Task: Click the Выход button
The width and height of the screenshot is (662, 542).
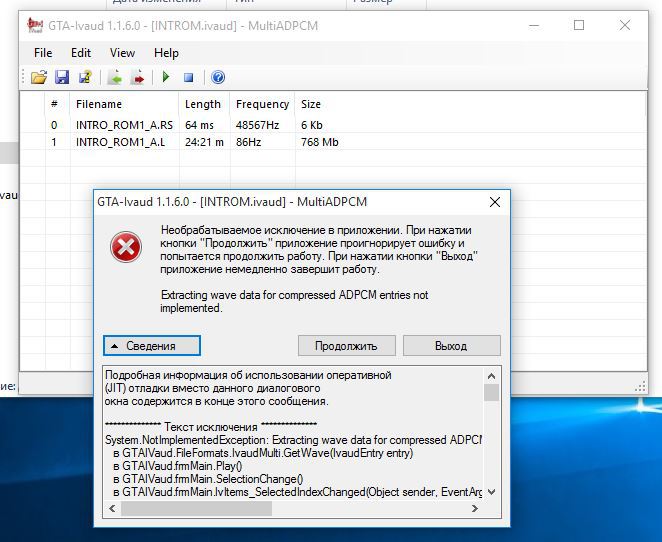Action: pyautogui.click(x=452, y=346)
